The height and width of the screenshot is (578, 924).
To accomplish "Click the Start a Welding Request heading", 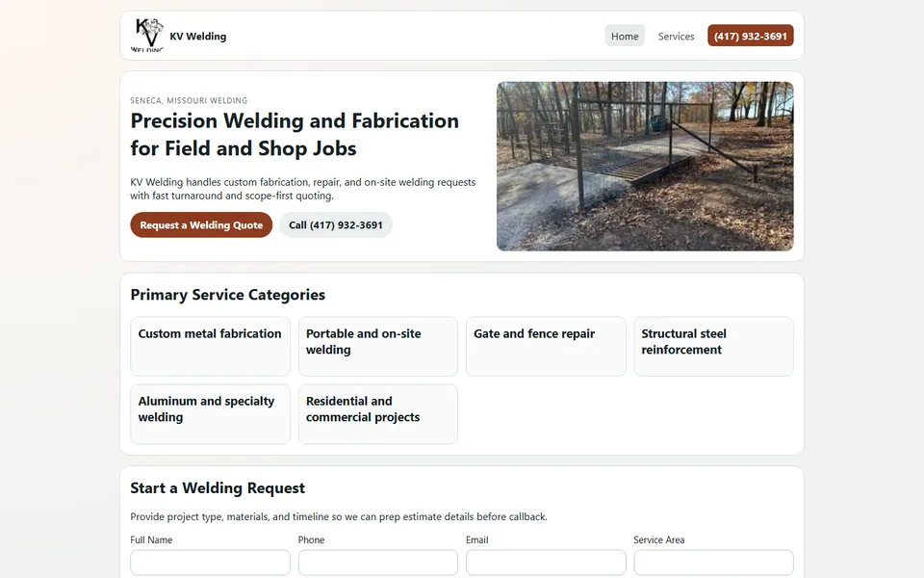I will 218,487.
